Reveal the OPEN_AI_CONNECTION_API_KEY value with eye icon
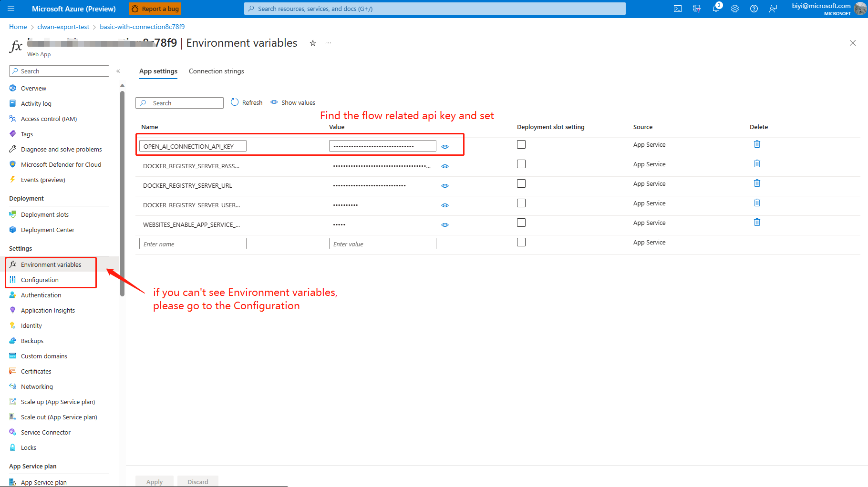868x487 pixels. point(445,147)
